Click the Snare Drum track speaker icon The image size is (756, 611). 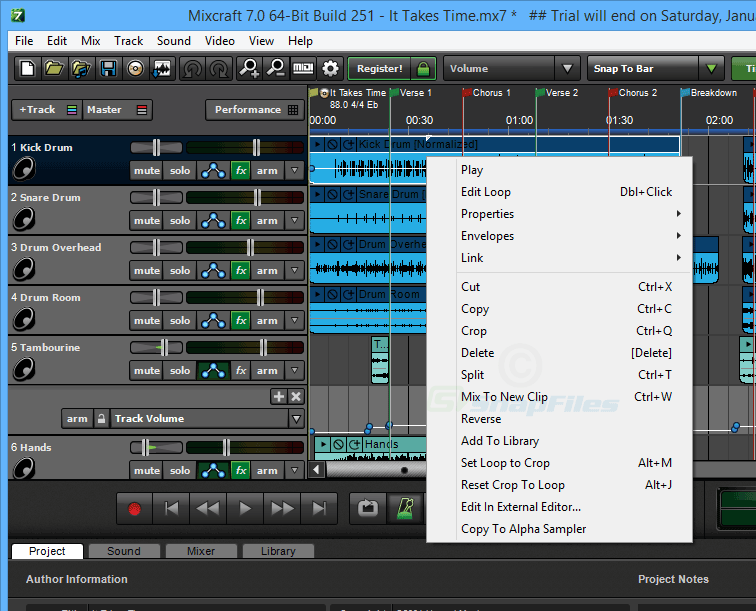click(24, 219)
